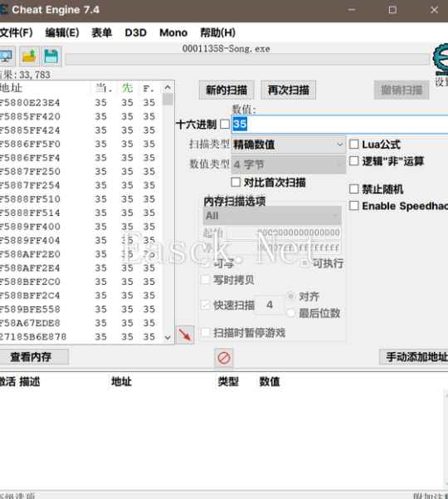Open the 扫描类型 dropdown showing 精确数值
The width and height of the screenshot is (448, 499).
pos(289,144)
